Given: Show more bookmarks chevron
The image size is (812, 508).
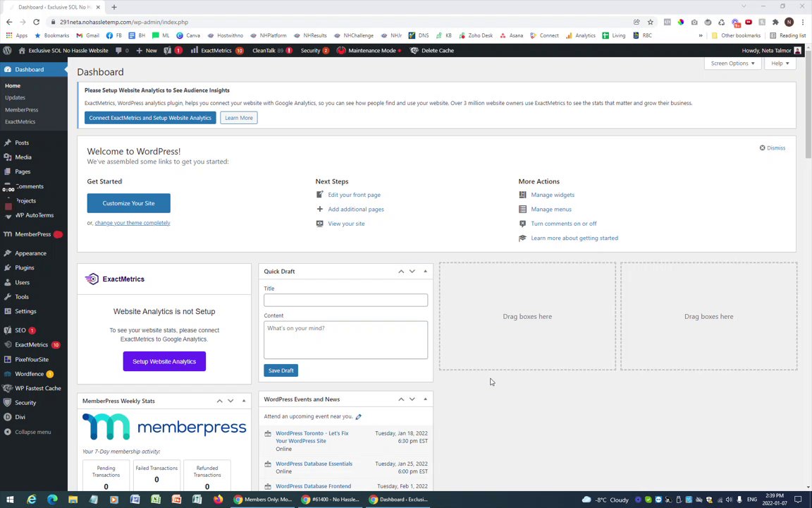Looking at the screenshot, I should (701, 36).
